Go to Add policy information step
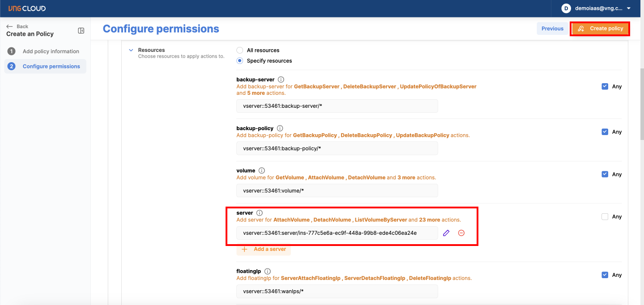The width and height of the screenshot is (644, 305). [x=51, y=51]
